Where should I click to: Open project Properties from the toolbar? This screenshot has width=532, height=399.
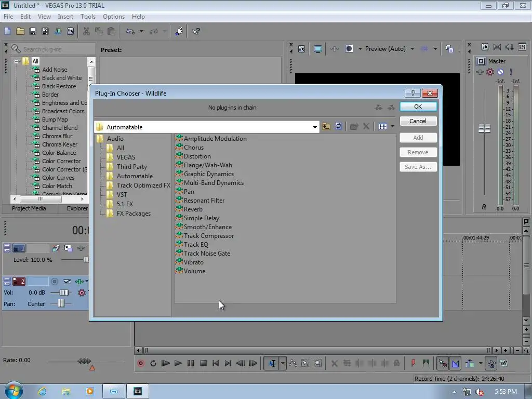tap(70, 31)
